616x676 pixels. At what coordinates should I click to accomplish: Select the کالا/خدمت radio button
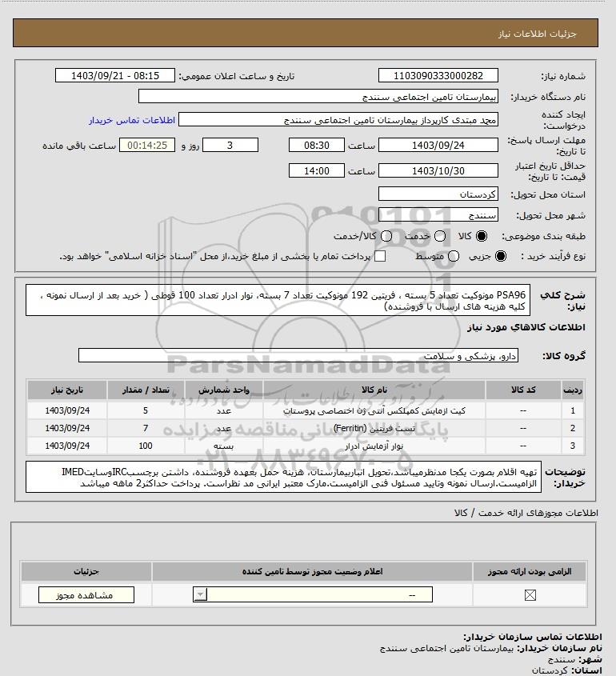click(x=386, y=236)
